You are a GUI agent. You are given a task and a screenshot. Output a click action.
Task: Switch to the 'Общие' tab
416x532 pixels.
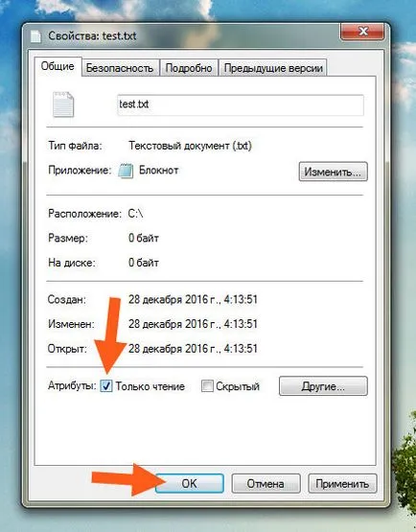point(58,66)
